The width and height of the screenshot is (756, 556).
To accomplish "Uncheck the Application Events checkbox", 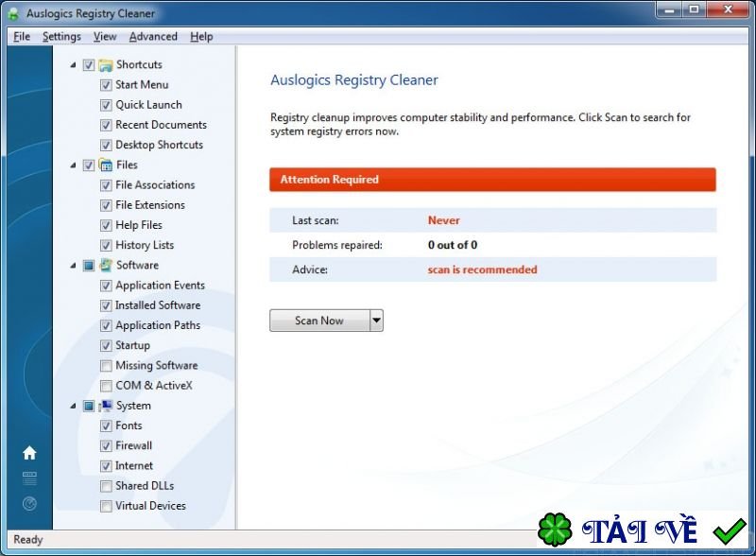I will [x=106, y=286].
